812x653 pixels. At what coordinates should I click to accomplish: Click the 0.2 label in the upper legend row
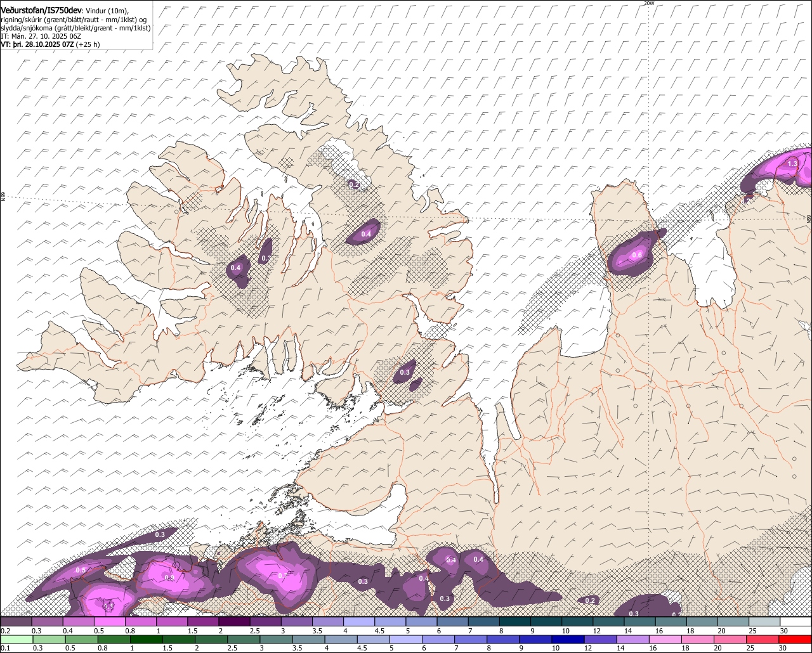point(6,631)
